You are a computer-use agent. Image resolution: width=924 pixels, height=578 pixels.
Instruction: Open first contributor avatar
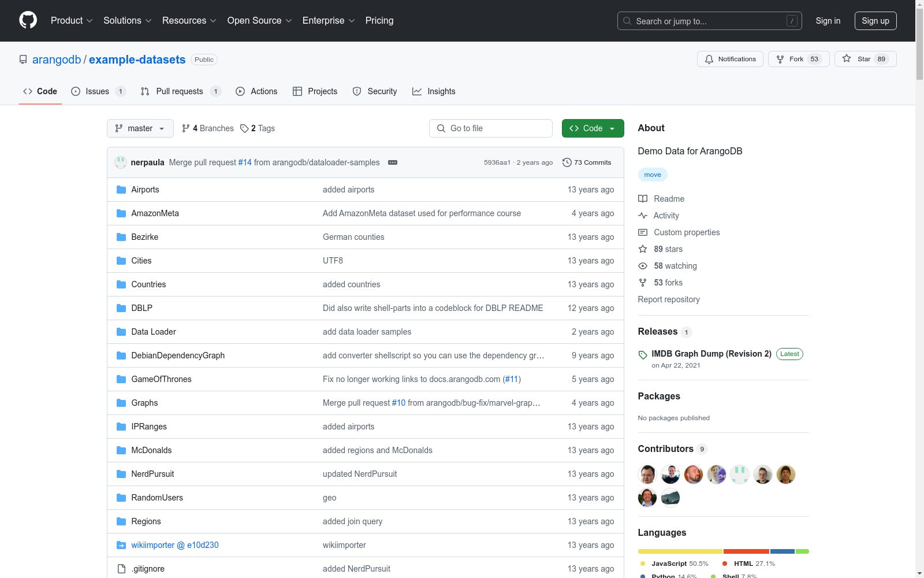(647, 475)
